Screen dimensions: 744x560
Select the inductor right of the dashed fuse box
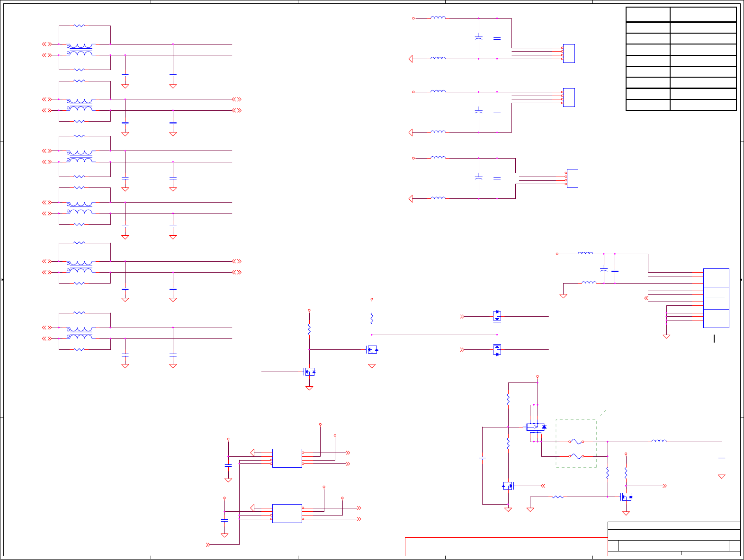pyautogui.click(x=659, y=441)
